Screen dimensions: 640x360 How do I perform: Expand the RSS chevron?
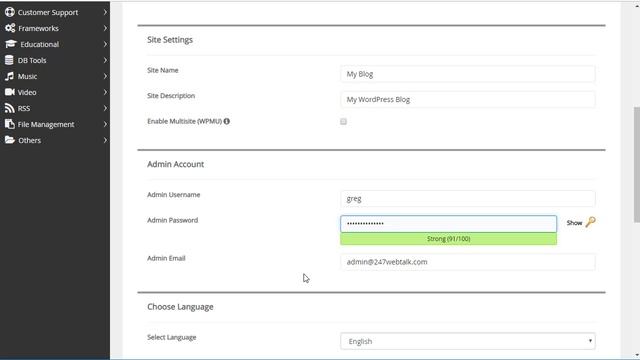coord(105,108)
